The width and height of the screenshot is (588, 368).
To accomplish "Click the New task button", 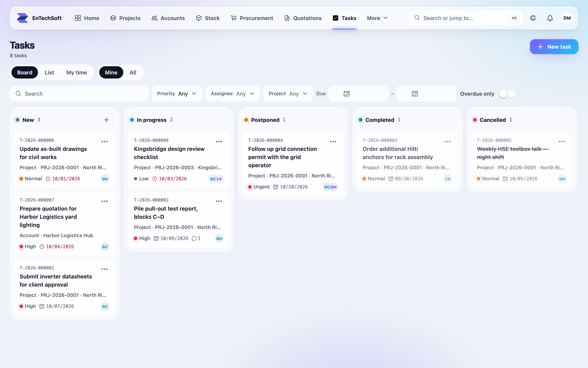I will point(554,47).
